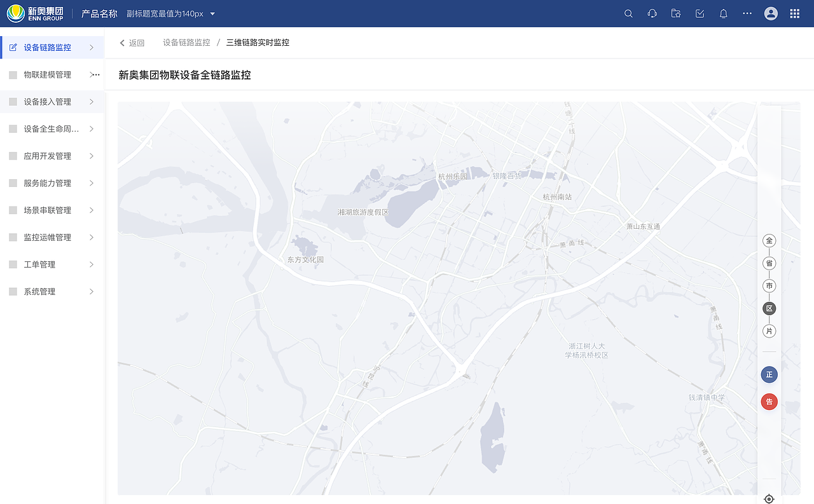Image resolution: width=814 pixels, height=504 pixels.
Task: Expand the 服务能力管理 chevron
Action: click(92, 183)
